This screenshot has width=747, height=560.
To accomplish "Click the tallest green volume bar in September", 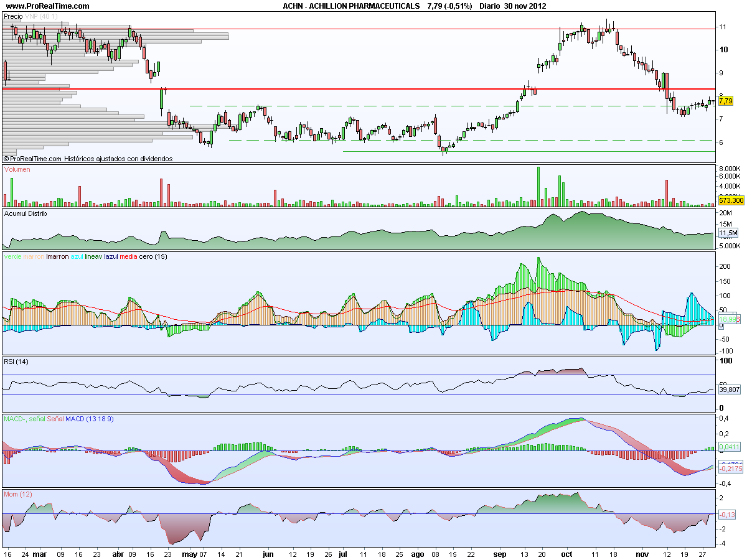I will coord(538,187).
